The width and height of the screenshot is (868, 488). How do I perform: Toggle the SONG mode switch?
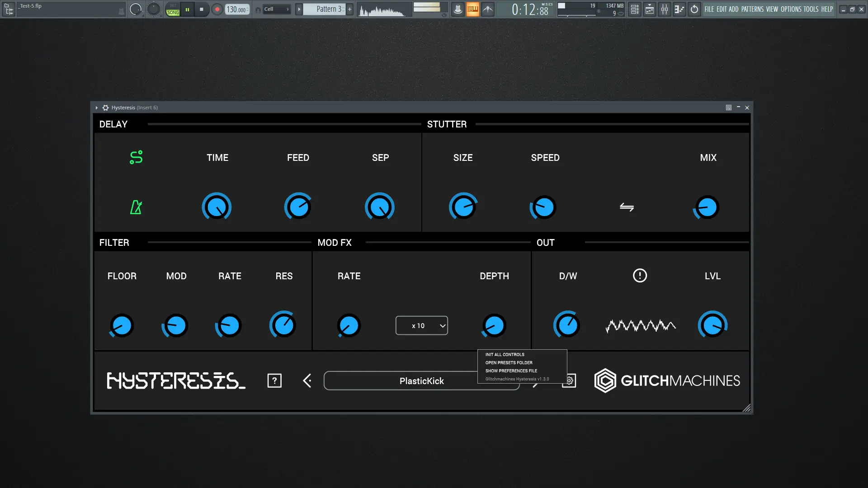(x=173, y=12)
